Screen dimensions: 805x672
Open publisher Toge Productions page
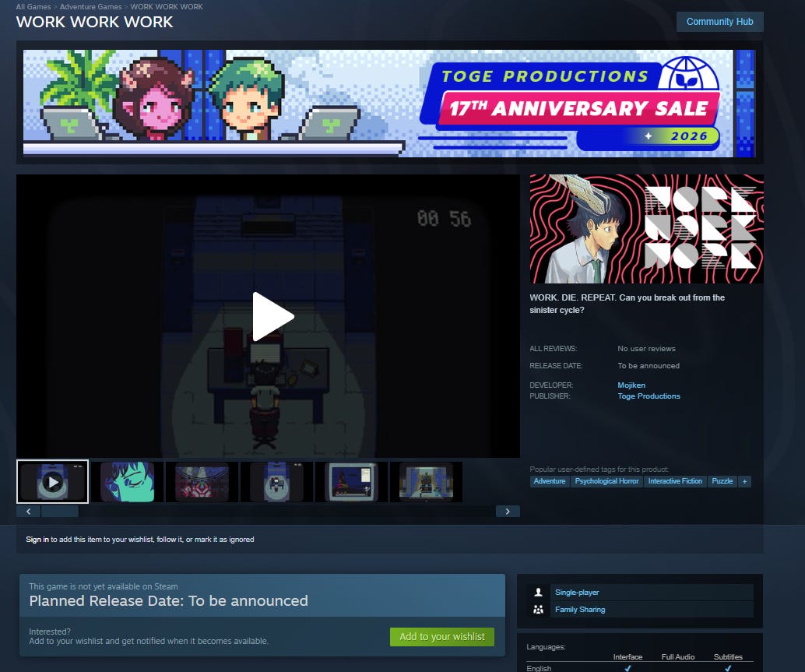click(649, 396)
